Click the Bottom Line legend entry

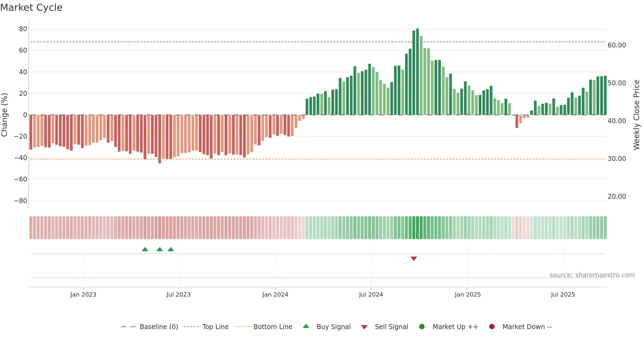(264, 327)
